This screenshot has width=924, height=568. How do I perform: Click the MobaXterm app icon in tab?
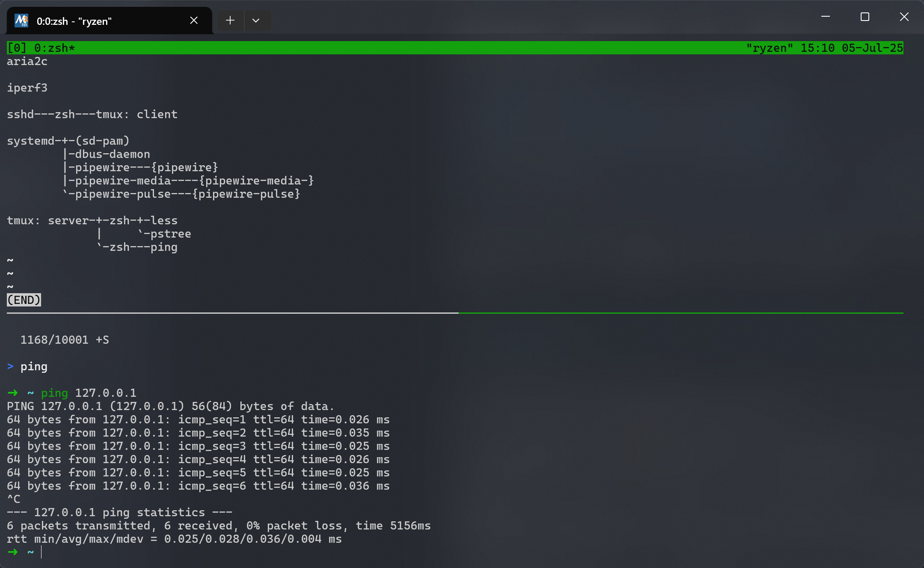point(21,21)
